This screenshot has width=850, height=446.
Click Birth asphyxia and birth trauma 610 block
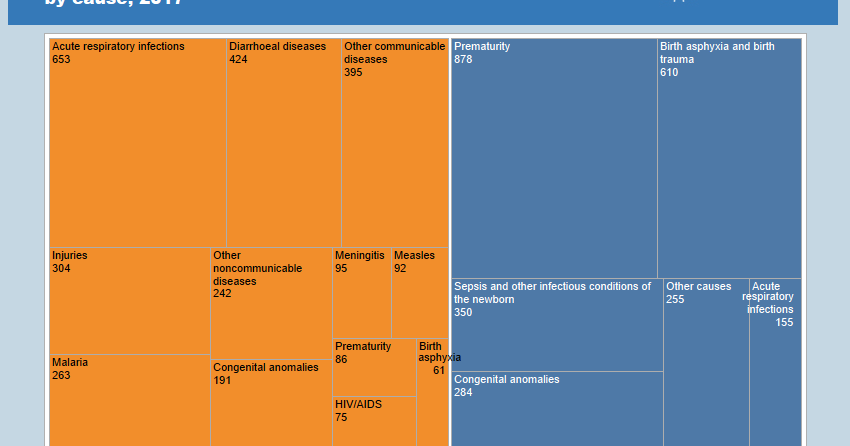pyautogui.click(x=729, y=158)
